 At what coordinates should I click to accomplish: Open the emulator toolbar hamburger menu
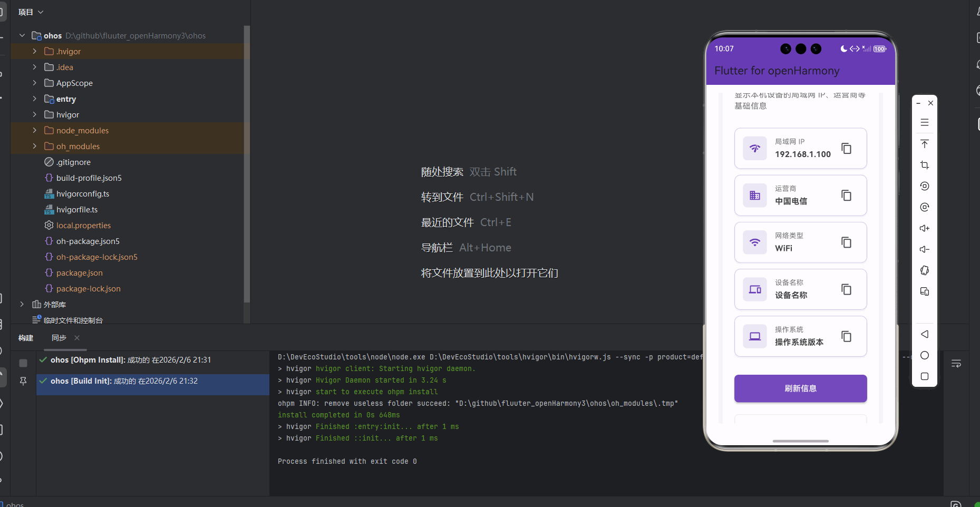pyautogui.click(x=925, y=122)
